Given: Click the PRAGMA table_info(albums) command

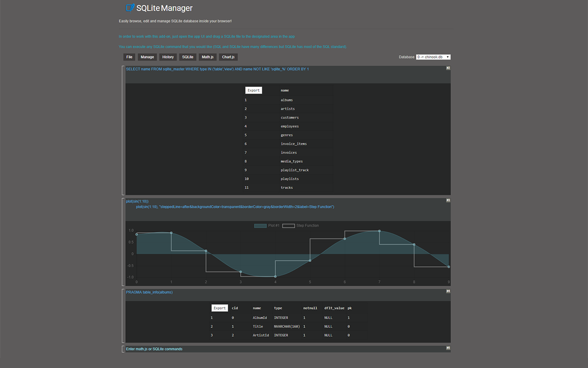Looking at the screenshot, I should coord(149,292).
